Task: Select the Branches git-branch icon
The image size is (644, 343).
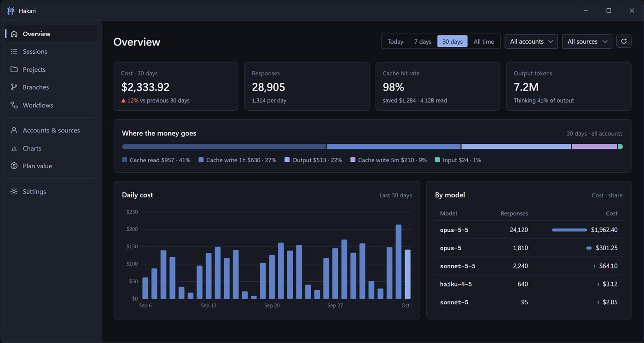Action: click(x=14, y=87)
